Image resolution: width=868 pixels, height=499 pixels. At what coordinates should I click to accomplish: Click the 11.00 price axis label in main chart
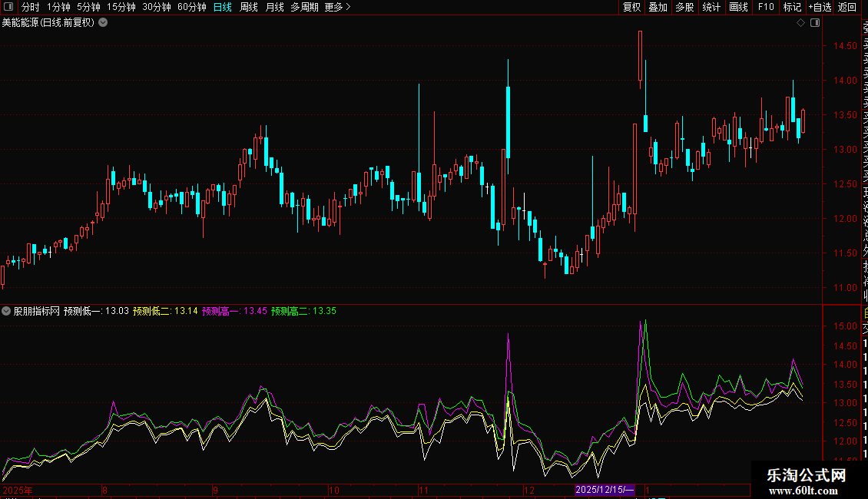pos(845,288)
